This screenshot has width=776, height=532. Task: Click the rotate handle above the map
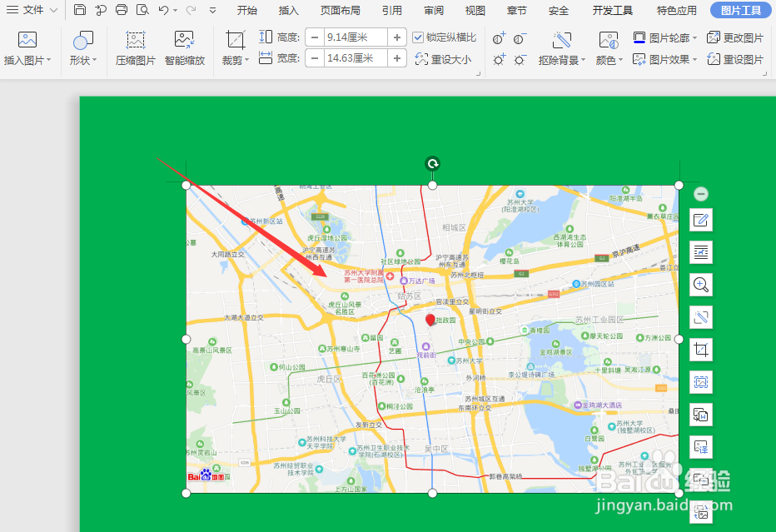point(432,164)
